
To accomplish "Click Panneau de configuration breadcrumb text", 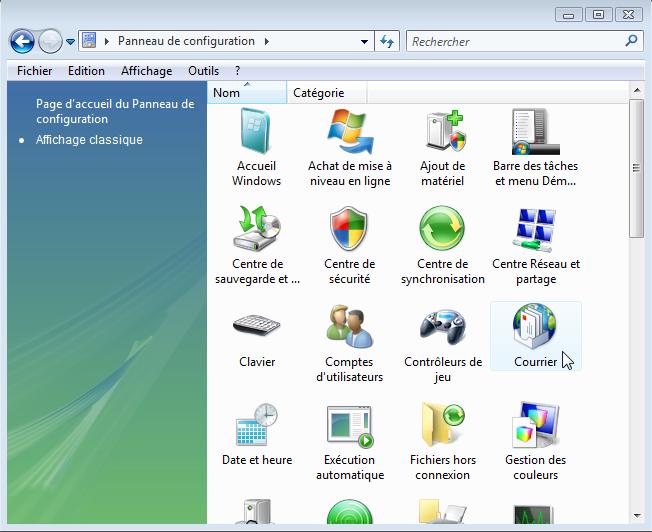I will click(186, 41).
